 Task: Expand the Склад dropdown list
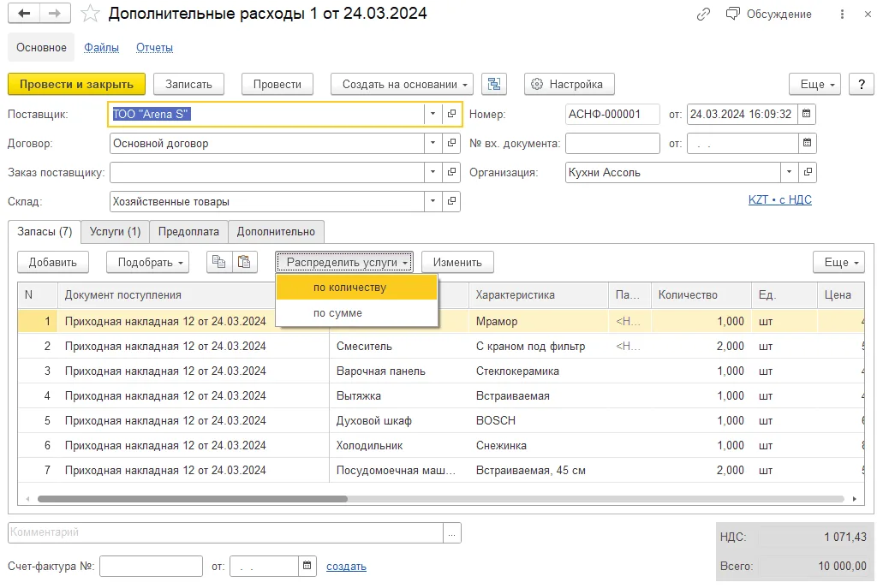coord(433,201)
